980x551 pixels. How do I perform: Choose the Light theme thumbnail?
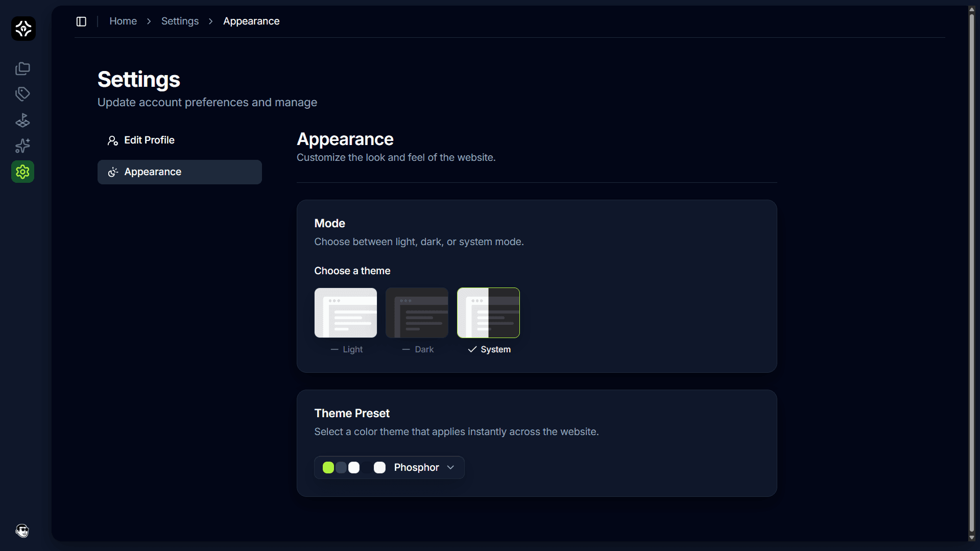(346, 313)
